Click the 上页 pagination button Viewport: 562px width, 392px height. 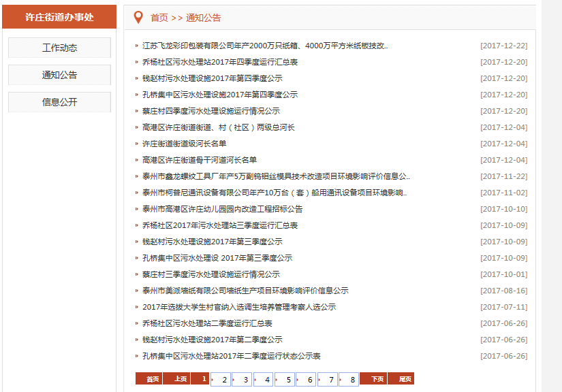pyautogui.click(x=176, y=379)
